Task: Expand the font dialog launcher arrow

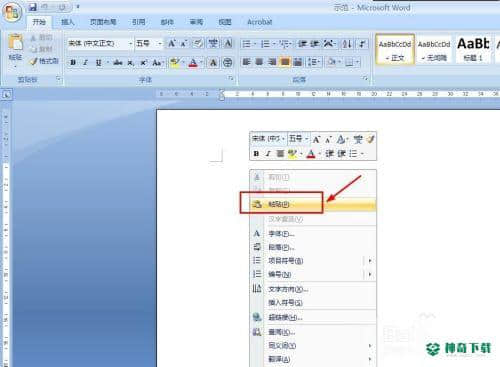Action: pyautogui.click(x=231, y=78)
